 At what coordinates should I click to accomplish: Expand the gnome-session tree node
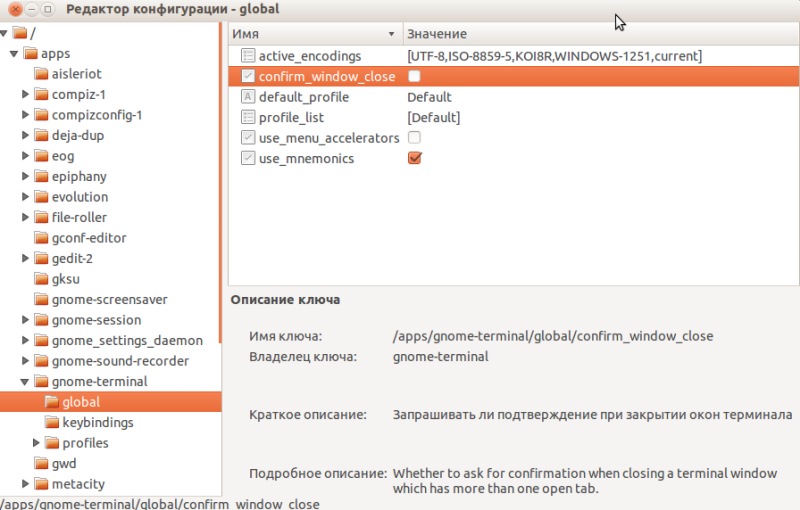click(x=25, y=320)
